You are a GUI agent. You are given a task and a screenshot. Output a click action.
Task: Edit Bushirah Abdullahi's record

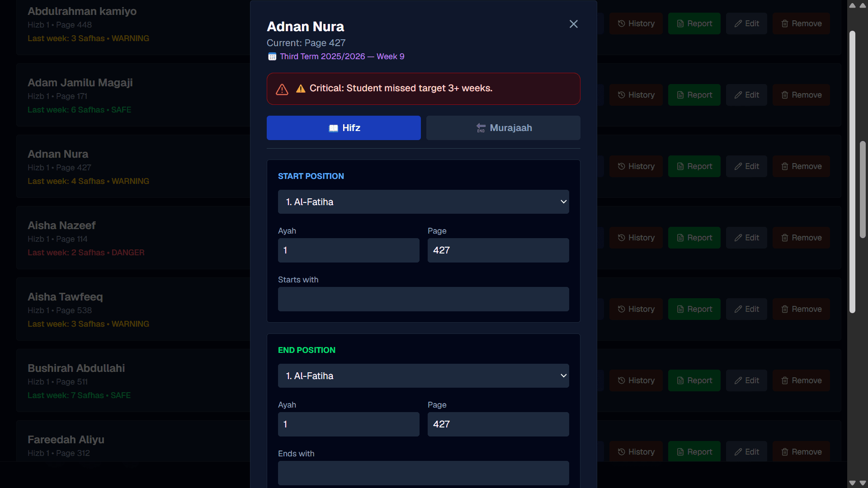point(746,380)
